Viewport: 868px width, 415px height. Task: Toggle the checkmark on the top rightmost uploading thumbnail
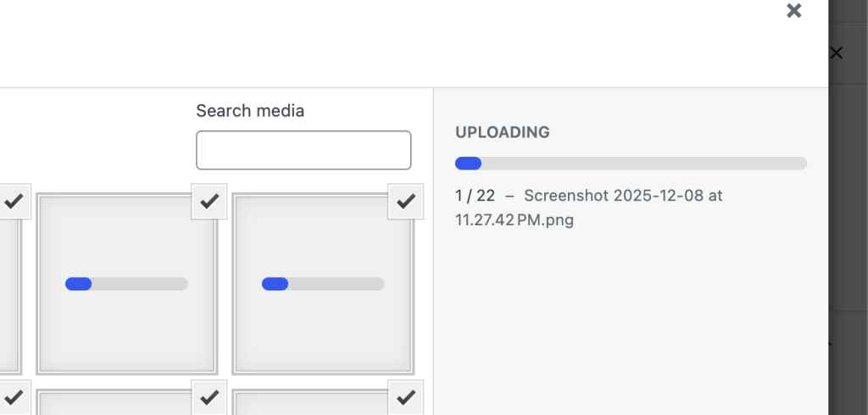coord(406,202)
